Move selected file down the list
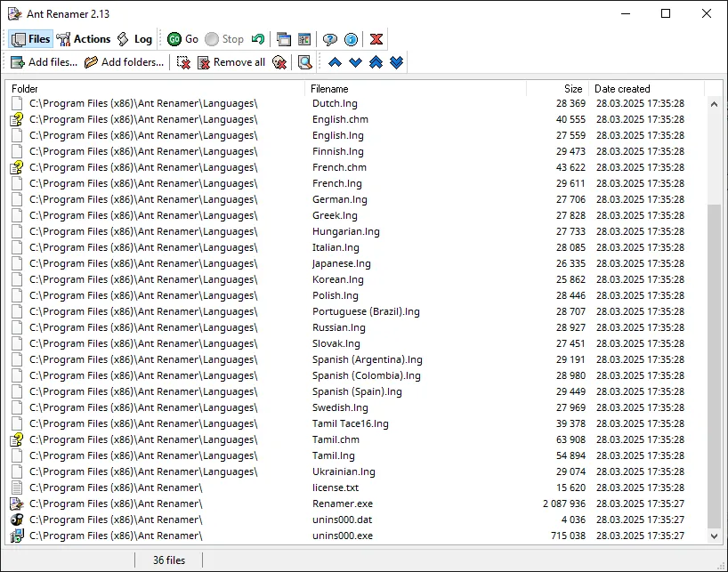 click(x=354, y=62)
